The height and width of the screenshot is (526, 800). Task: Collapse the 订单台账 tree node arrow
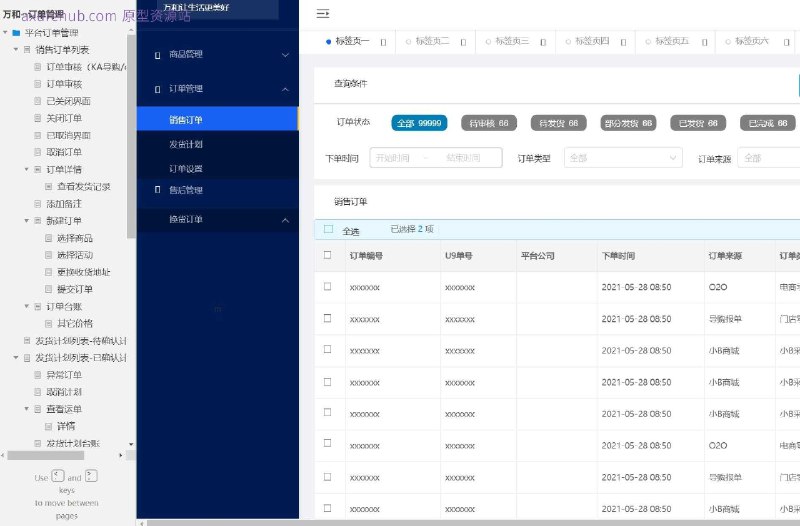click(27, 306)
